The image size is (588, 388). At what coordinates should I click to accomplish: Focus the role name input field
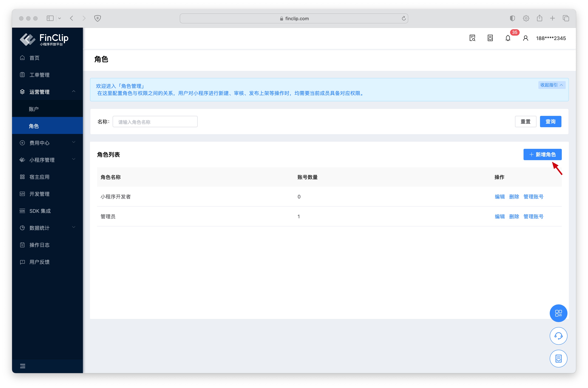[x=155, y=122]
